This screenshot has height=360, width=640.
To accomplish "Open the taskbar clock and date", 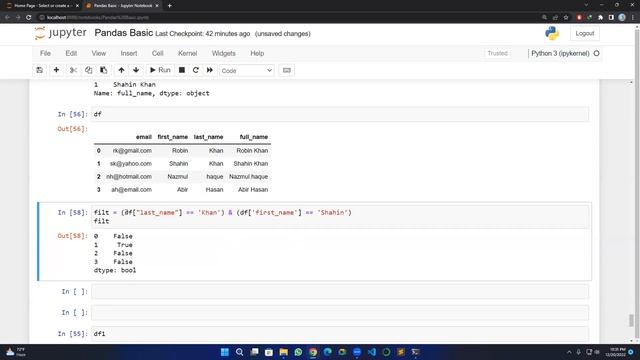I will click(x=616, y=352).
